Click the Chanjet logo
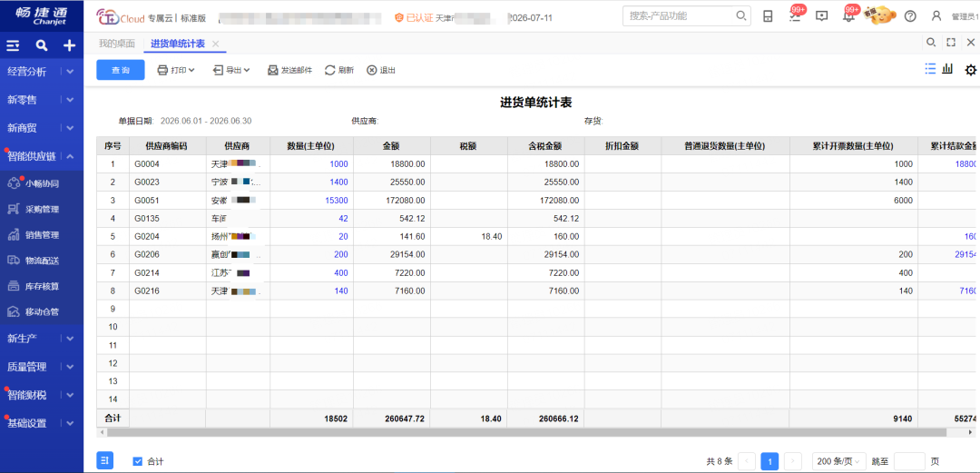Image resolution: width=980 pixels, height=473 pixels. point(42,15)
